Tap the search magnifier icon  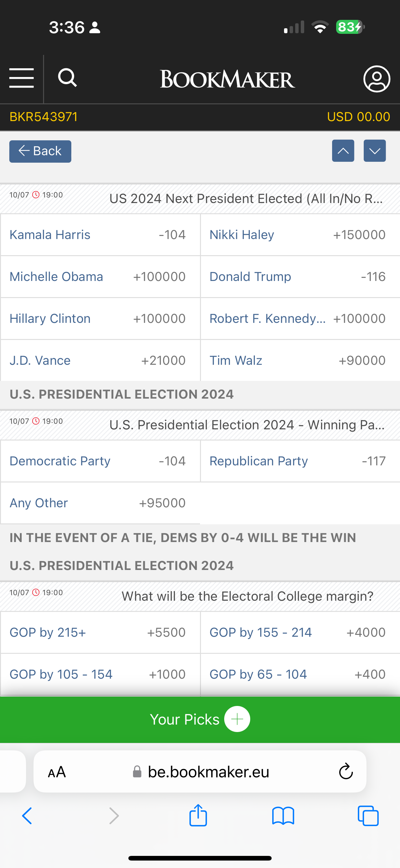(67, 78)
